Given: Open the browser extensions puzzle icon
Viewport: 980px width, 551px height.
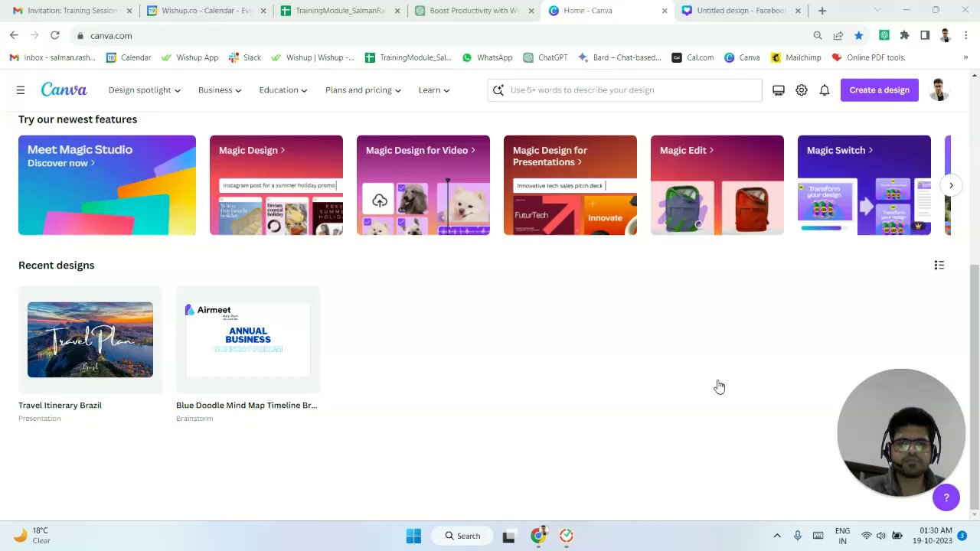Looking at the screenshot, I should [904, 35].
